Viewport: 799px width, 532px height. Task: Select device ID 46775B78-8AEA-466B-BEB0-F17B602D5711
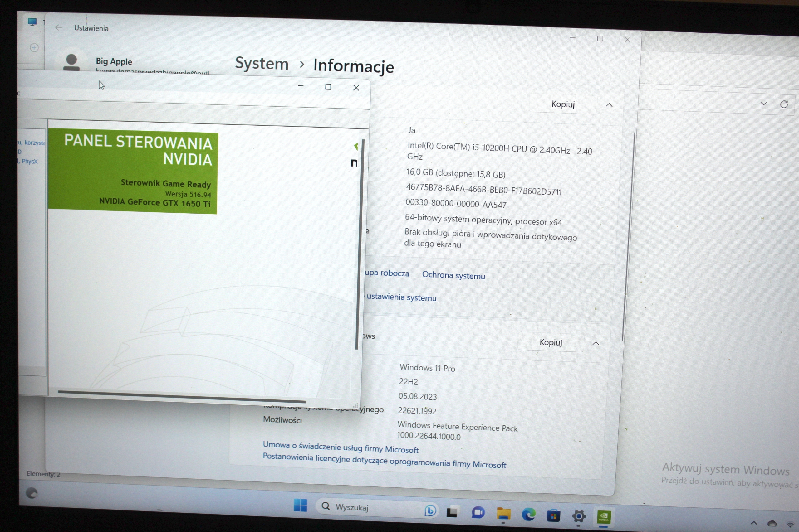[484, 189]
